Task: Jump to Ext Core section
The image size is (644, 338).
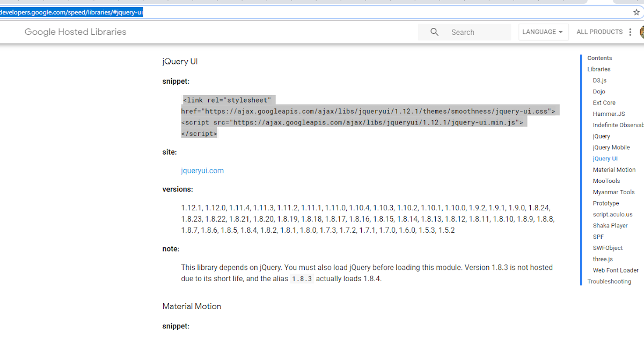Action: [604, 102]
